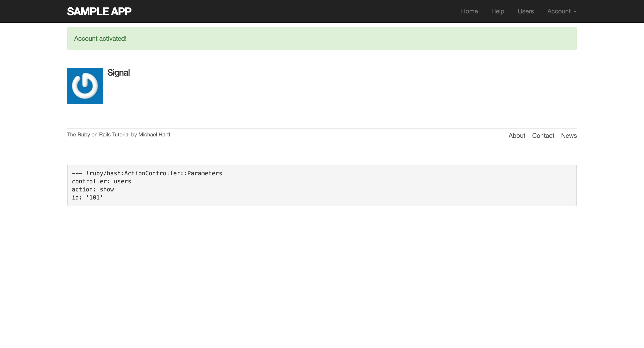644x348 pixels.
Task: Go to the Home page
Action: pos(469,11)
